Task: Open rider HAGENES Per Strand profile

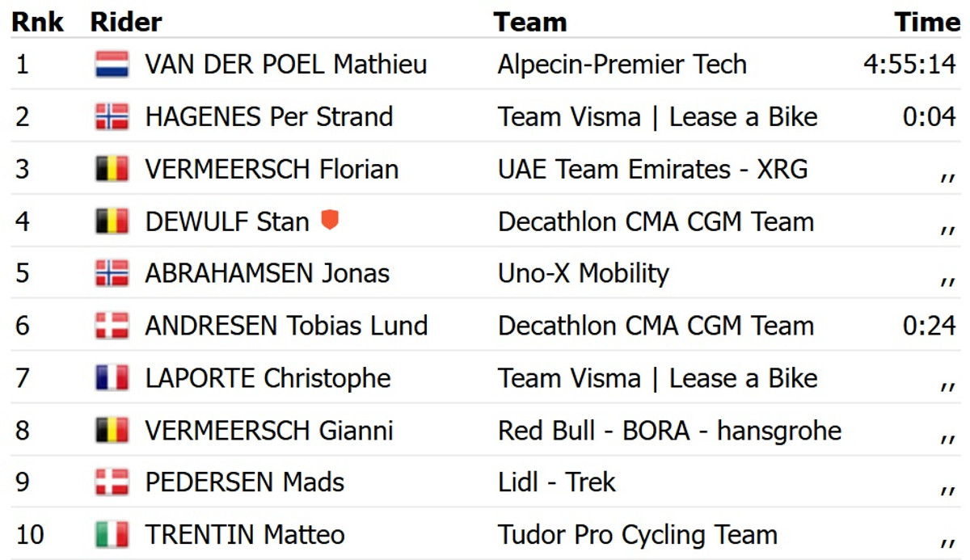Action: pyautogui.click(x=268, y=117)
